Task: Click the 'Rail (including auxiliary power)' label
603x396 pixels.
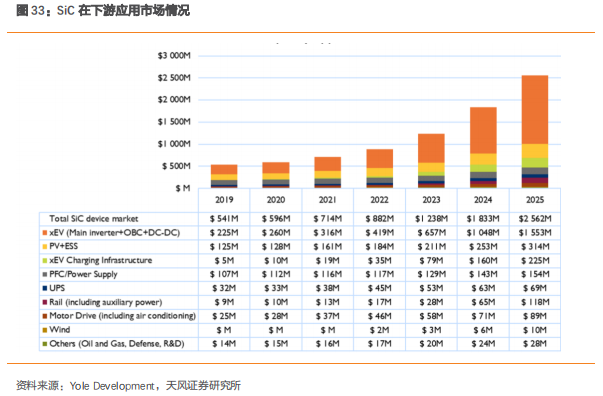Action: click(106, 302)
